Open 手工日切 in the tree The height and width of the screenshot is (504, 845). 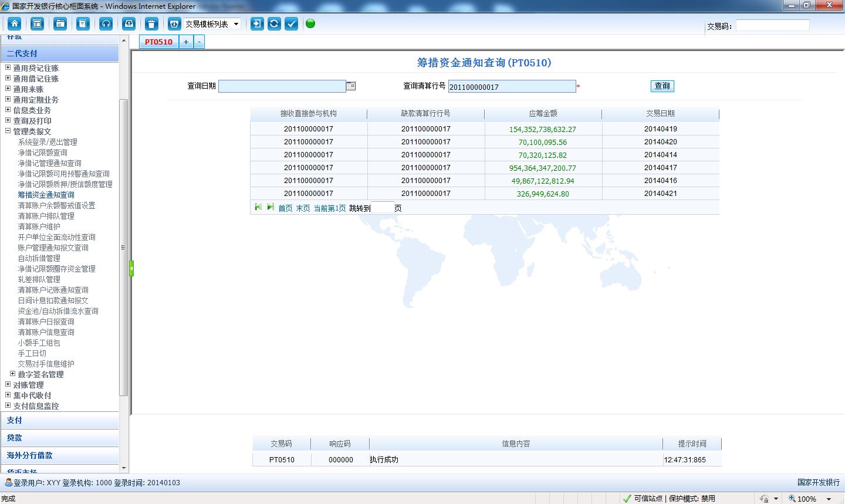(32, 353)
